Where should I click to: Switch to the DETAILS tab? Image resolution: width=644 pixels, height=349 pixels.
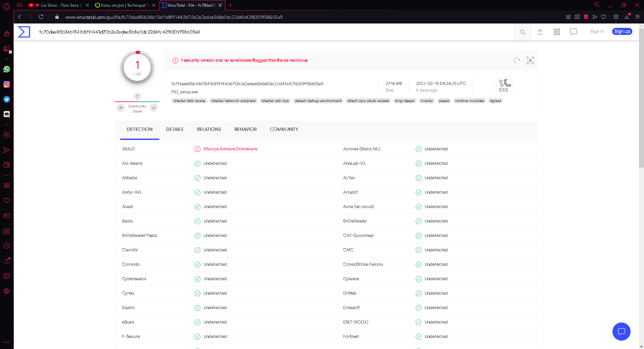[175, 130]
